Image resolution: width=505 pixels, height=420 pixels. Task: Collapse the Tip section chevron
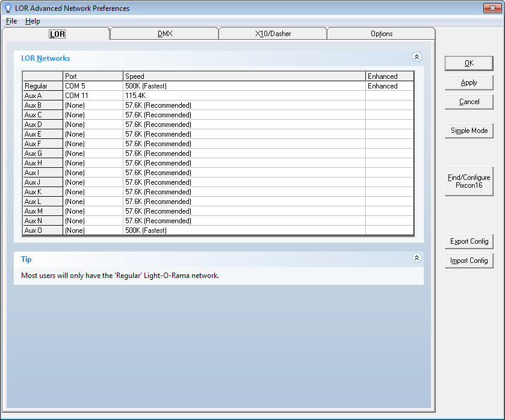(417, 258)
